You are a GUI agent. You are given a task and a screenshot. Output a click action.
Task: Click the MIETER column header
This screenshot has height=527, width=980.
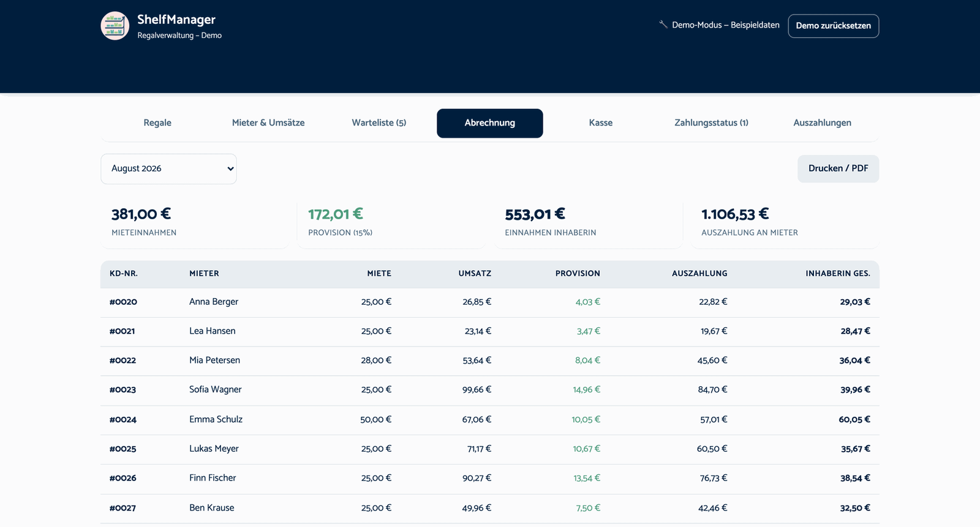204,274
